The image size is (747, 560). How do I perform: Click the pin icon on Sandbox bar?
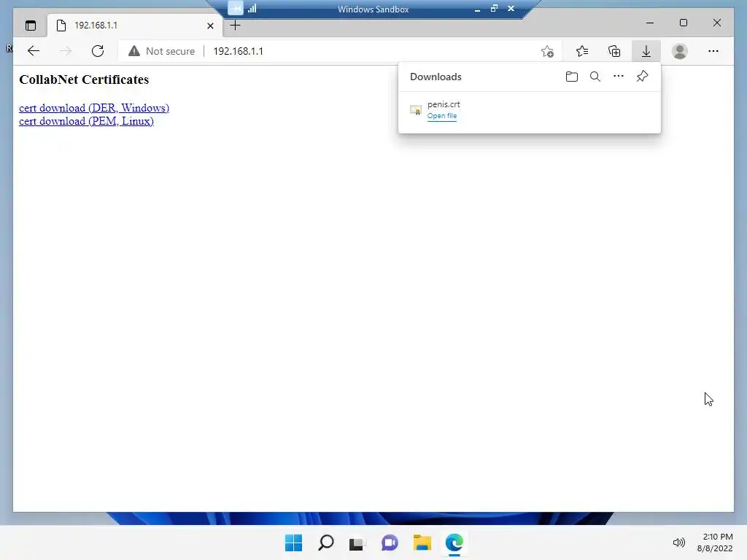click(236, 8)
